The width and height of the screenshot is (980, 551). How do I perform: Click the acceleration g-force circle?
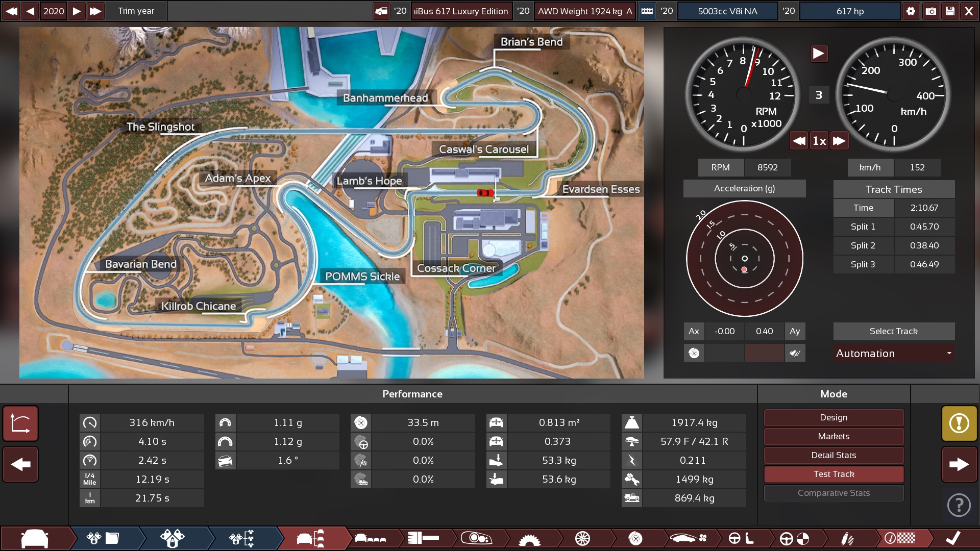(x=744, y=259)
